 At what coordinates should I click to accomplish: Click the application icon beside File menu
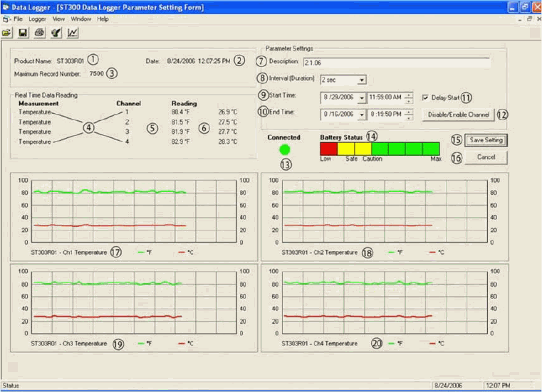pos(6,19)
